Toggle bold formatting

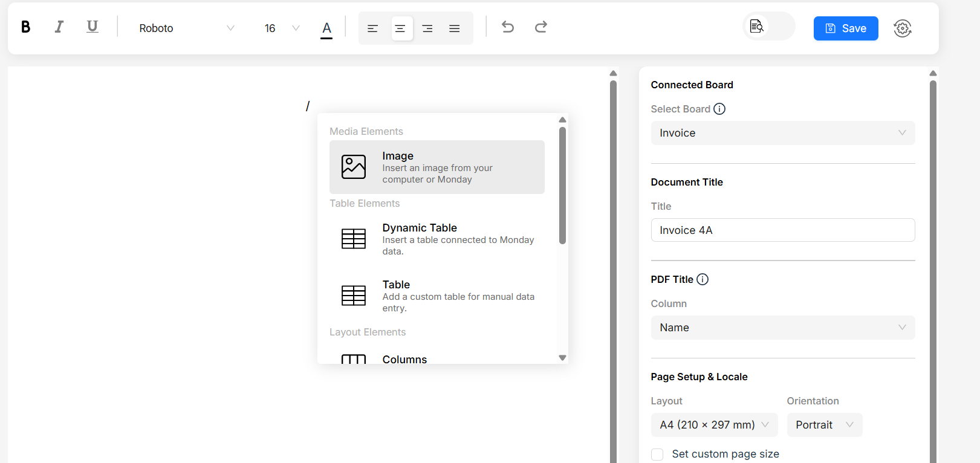(x=25, y=27)
